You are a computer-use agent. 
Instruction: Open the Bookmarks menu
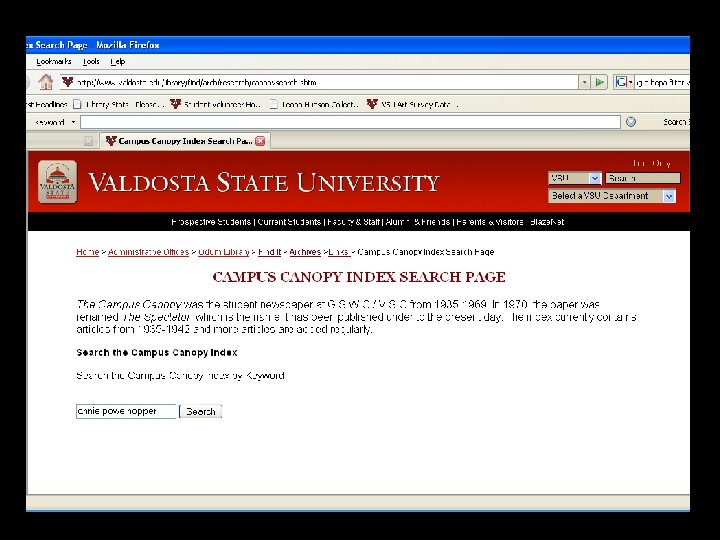pyautogui.click(x=54, y=62)
